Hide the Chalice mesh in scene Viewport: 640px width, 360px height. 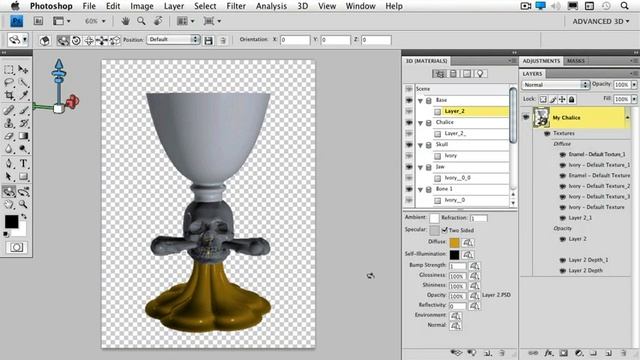coord(409,122)
